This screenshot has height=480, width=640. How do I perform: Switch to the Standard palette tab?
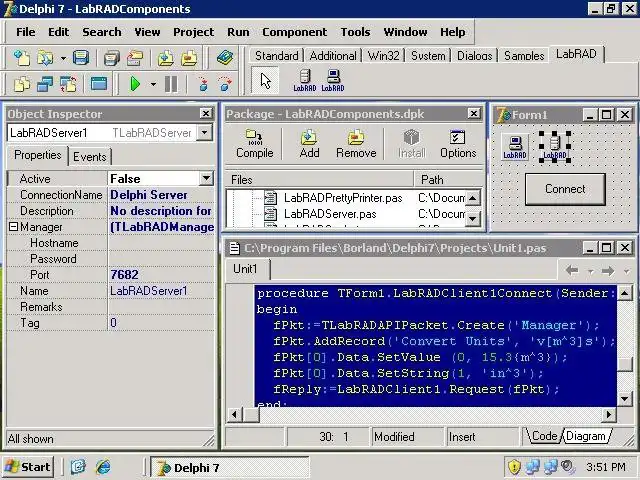(276, 56)
